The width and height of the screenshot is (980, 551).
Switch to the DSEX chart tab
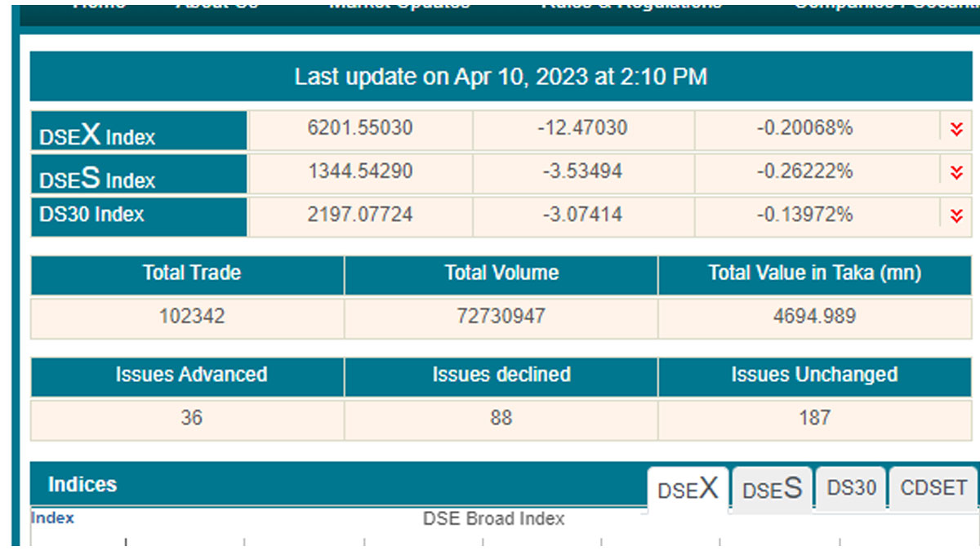[688, 489]
